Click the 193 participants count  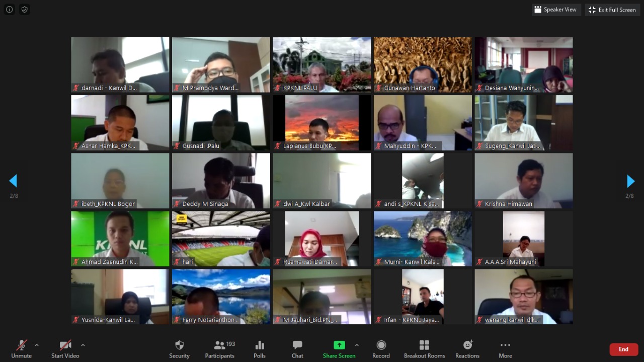click(231, 344)
